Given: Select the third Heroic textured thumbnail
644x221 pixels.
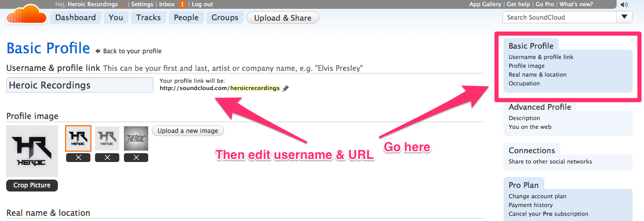Looking at the screenshot, I should point(136,138).
